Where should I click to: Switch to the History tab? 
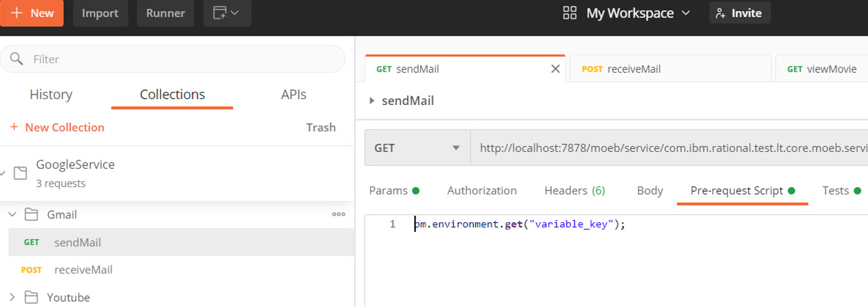51,95
